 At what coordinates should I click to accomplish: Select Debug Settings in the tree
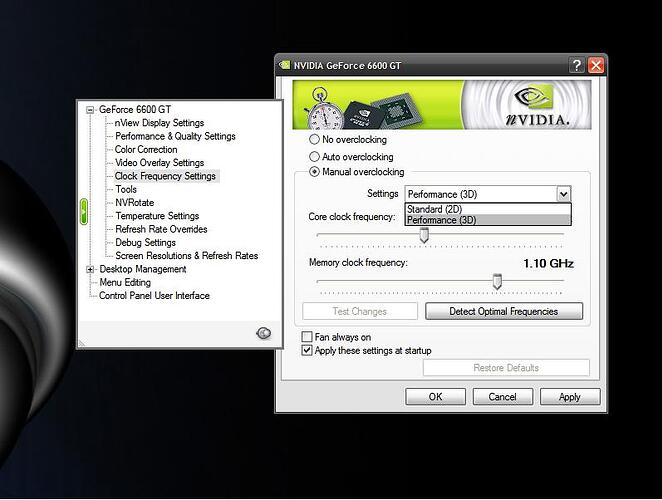coord(145,242)
